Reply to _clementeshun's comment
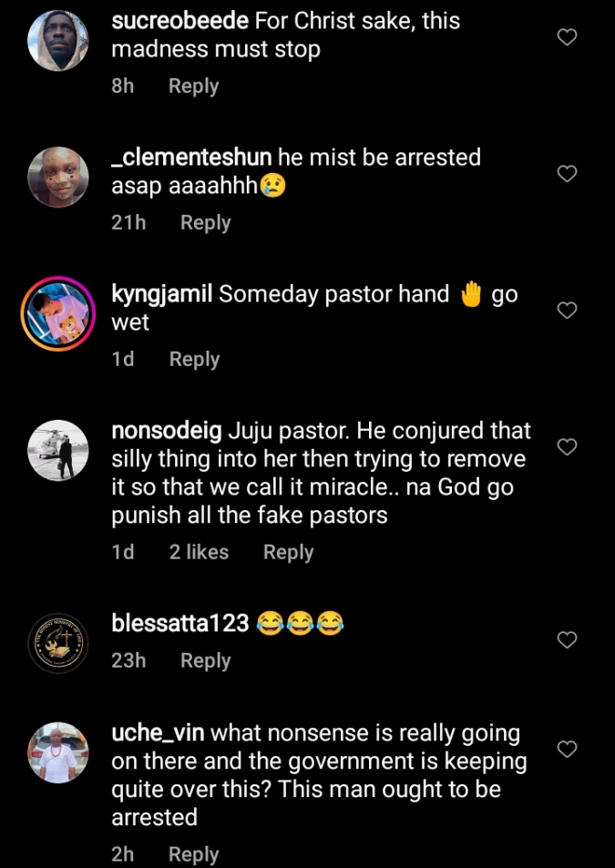This screenshot has width=615, height=868. (205, 223)
